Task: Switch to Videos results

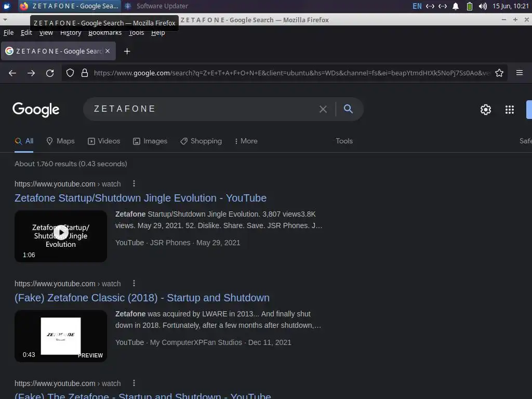Action: point(104,141)
